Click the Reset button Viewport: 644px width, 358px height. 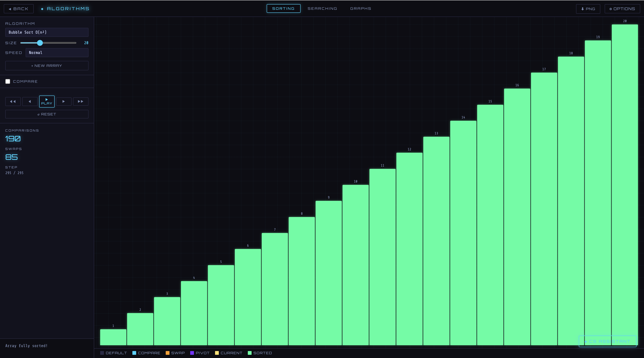pos(47,114)
